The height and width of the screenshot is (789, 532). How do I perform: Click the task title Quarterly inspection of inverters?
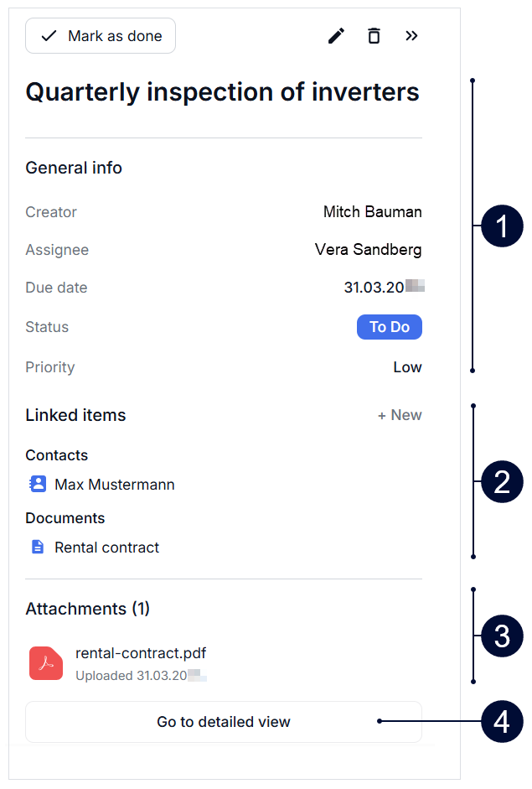click(222, 91)
